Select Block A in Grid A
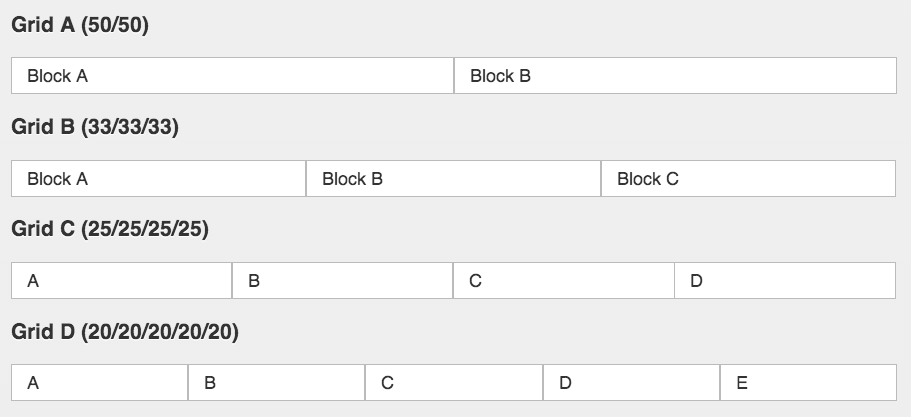 click(x=232, y=75)
